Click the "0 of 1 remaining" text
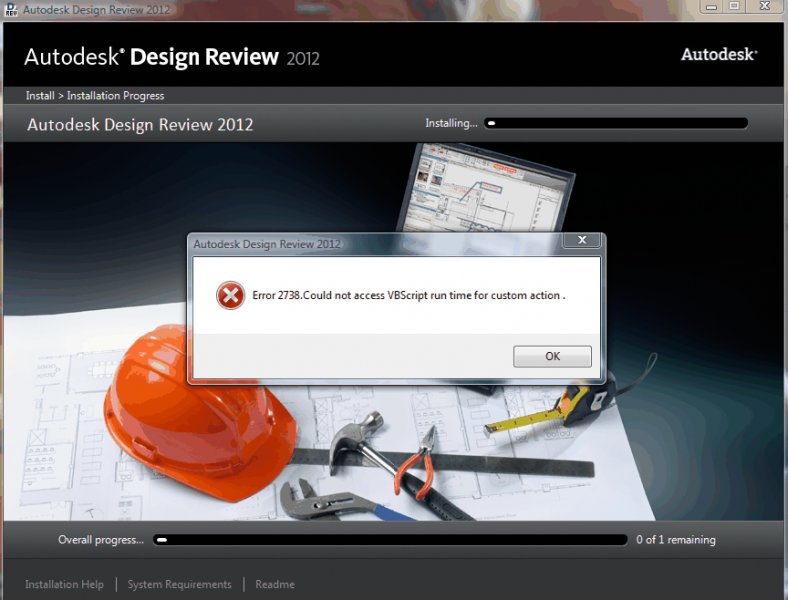The image size is (788, 600). click(x=676, y=540)
